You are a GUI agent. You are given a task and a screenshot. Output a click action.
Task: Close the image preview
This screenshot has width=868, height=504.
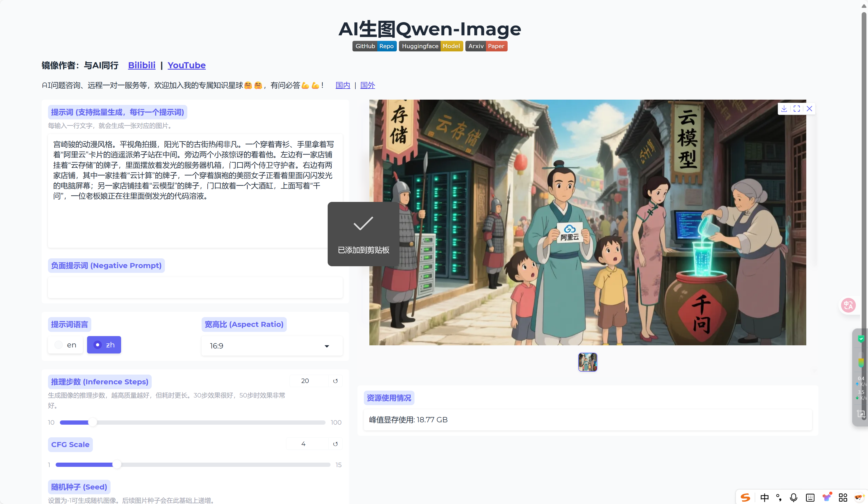(x=809, y=109)
